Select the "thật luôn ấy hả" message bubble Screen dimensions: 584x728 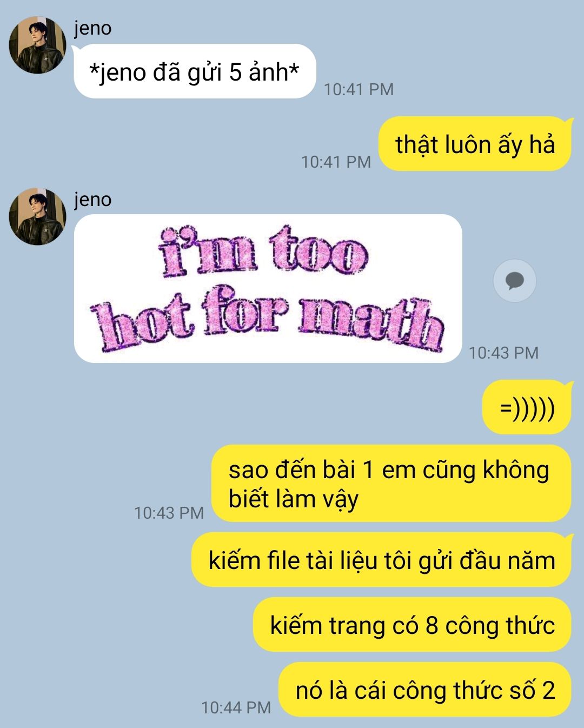[475, 144]
